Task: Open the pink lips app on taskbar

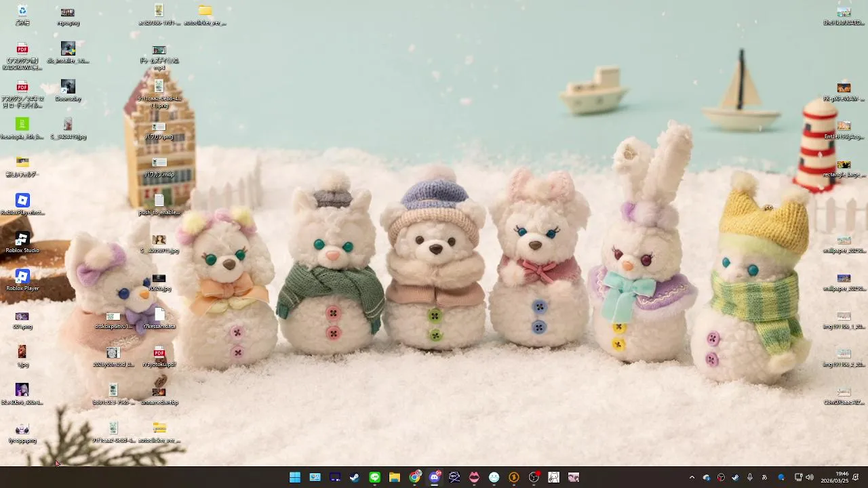Action: coord(474,477)
